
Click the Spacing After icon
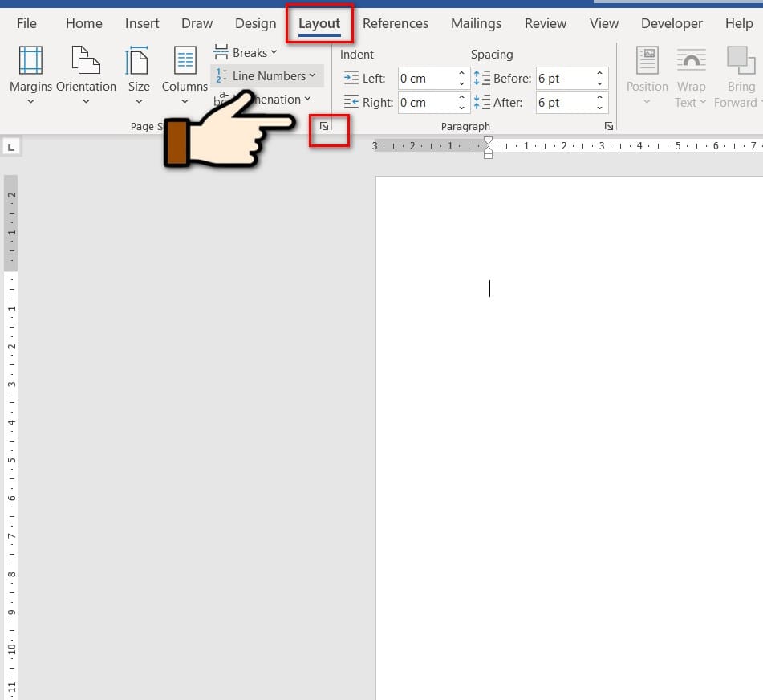[x=481, y=102]
